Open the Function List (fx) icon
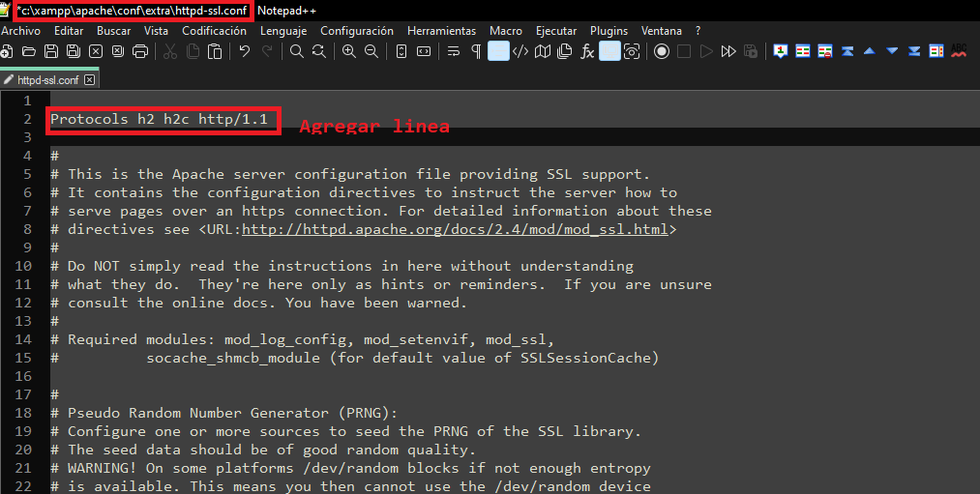Image resolution: width=980 pixels, height=494 pixels. [587, 51]
